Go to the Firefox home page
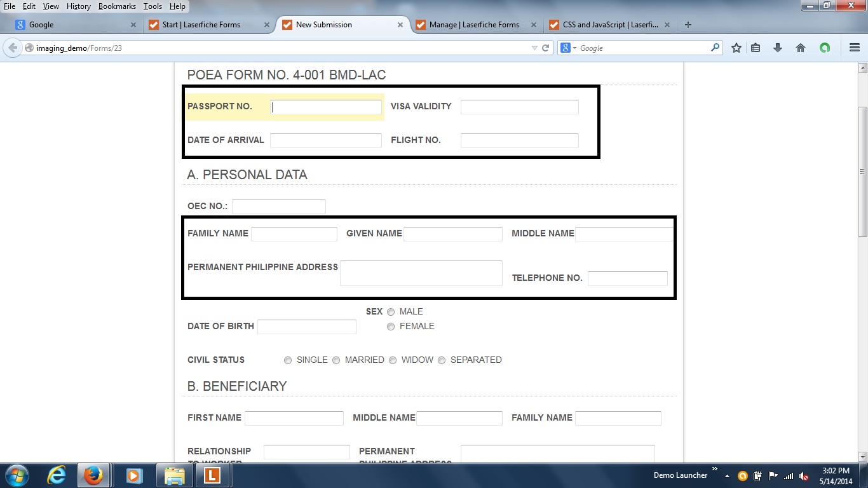The image size is (868, 488). (x=801, y=48)
